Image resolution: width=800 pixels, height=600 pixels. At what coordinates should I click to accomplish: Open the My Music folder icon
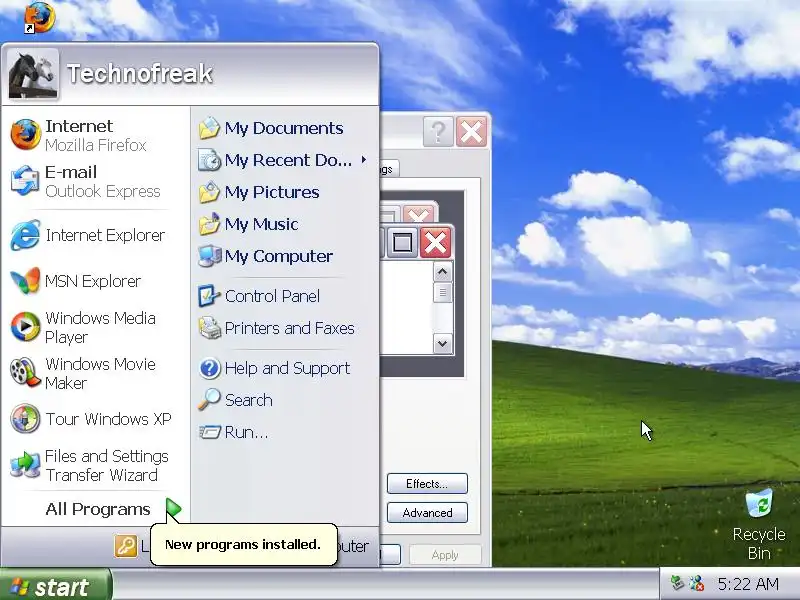click(x=209, y=224)
